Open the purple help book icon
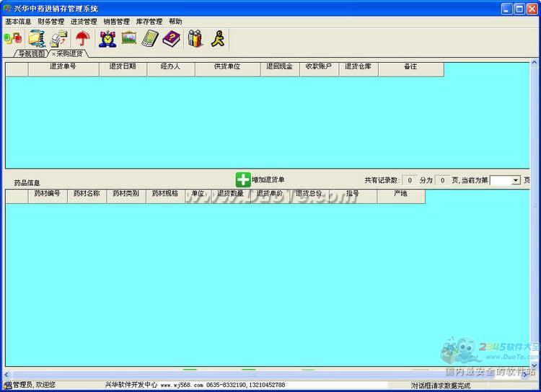 [171, 39]
